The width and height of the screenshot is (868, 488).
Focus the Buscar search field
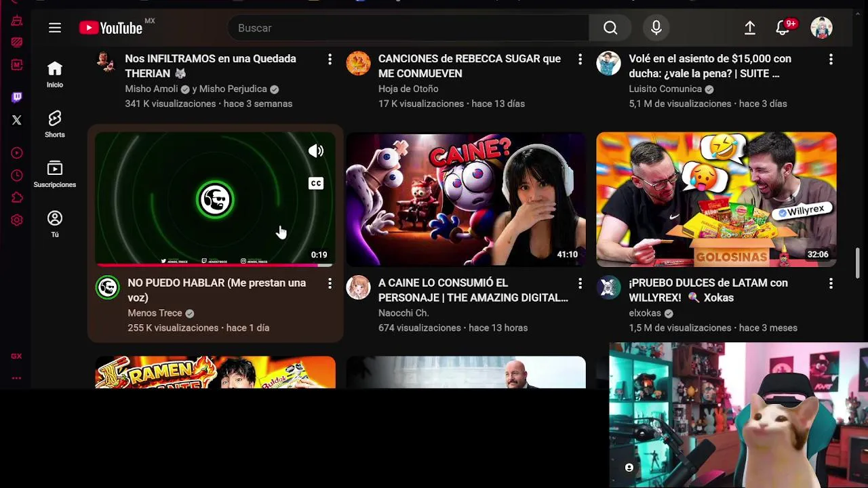pos(409,28)
